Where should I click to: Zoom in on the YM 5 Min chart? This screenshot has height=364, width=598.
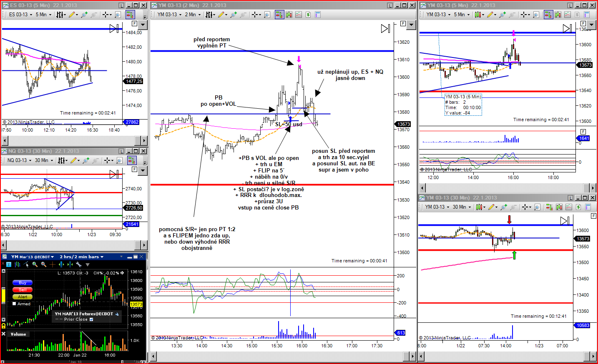point(502,15)
